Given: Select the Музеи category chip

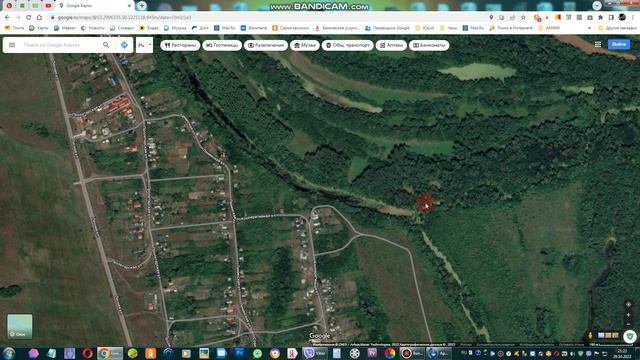Looking at the screenshot, I should tap(304, 45).
